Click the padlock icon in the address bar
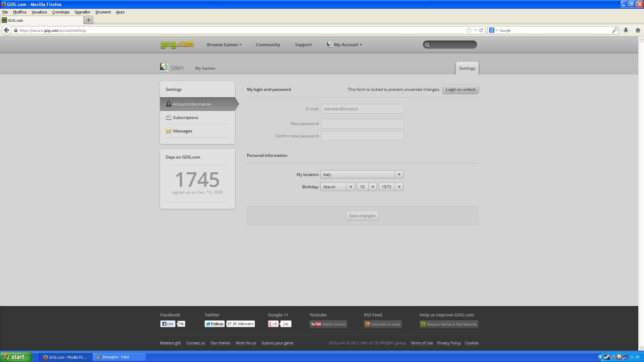This screenshot has height=362, width=644. click(x=16, y=30)
